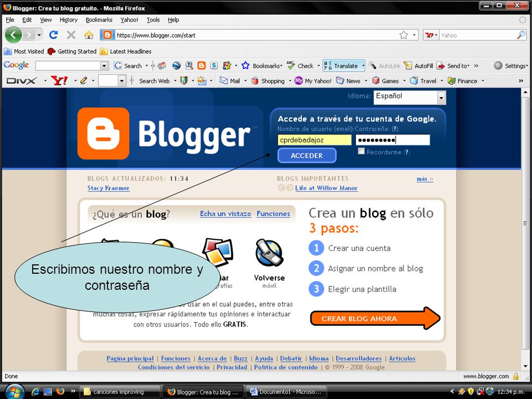
Task: Click the ACCEDER button
Action: coord(306,155)
